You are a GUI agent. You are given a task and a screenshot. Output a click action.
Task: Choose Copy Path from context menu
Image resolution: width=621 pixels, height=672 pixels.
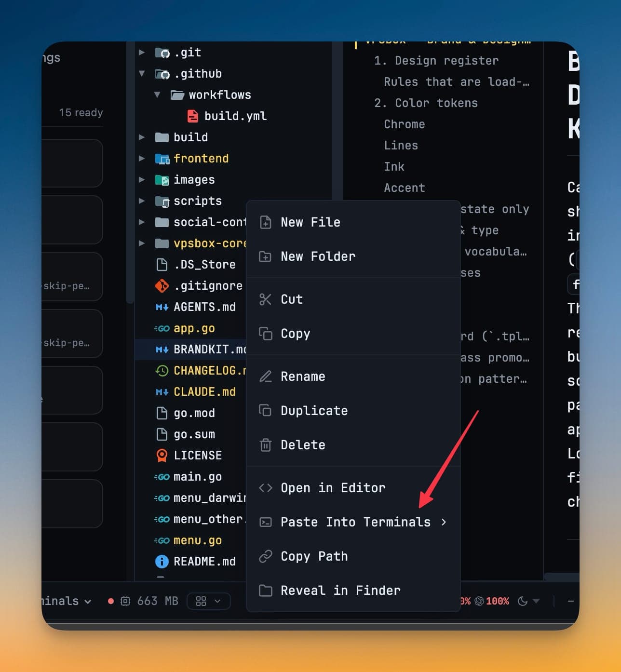(x=353, y=556)
